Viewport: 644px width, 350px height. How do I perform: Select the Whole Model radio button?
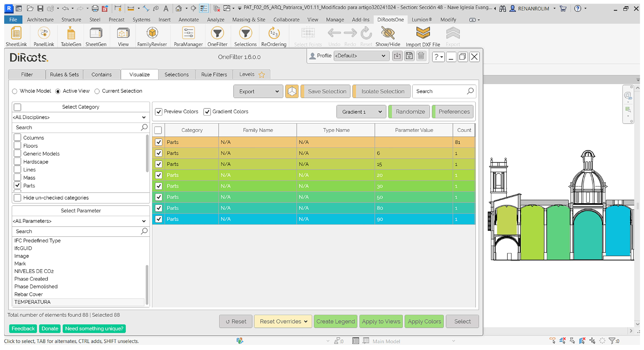[x=15, y=91]
